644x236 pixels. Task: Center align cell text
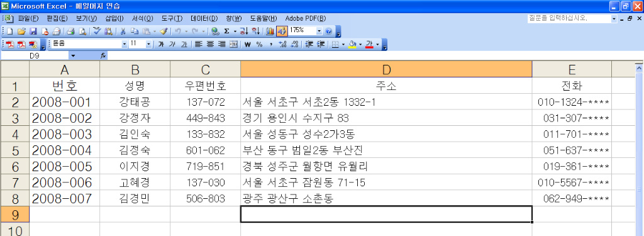click(210, 45)
